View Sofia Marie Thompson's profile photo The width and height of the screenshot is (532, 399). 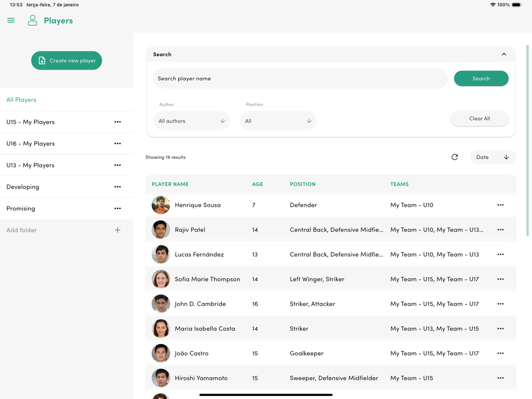pyautogui.click(x=161, y=279)
